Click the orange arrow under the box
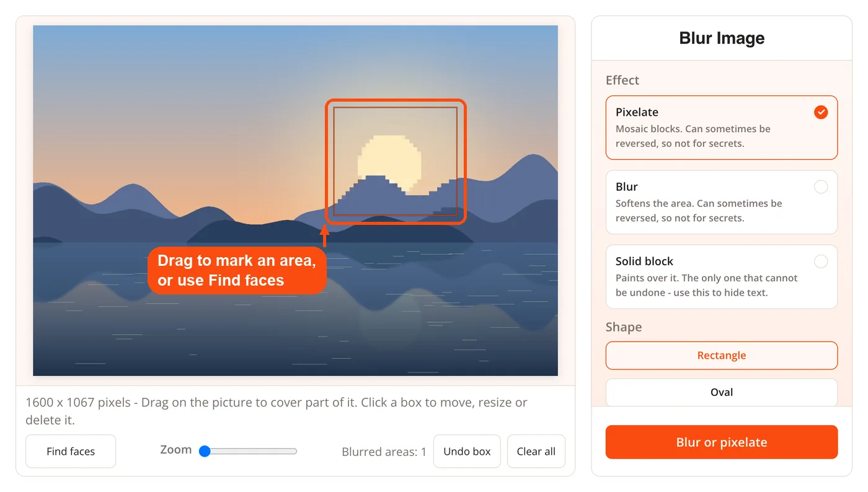Screen dimensions: 868x492 click(x=324, y=237)
